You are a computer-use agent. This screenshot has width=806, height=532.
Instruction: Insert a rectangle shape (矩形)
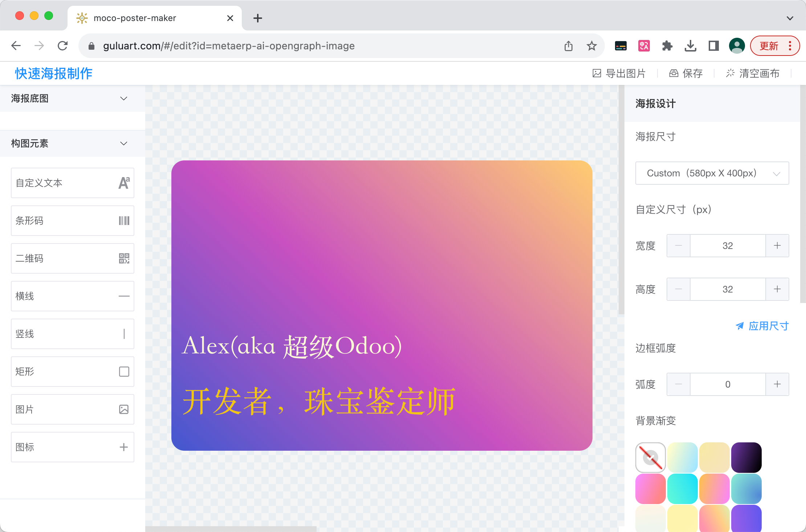coord(72,372)
